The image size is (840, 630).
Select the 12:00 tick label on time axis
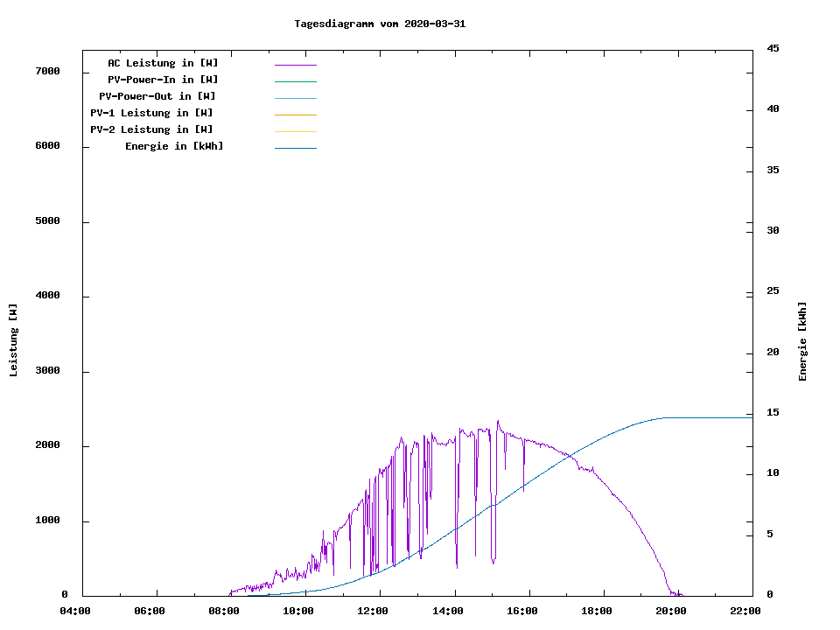(373, 611)
